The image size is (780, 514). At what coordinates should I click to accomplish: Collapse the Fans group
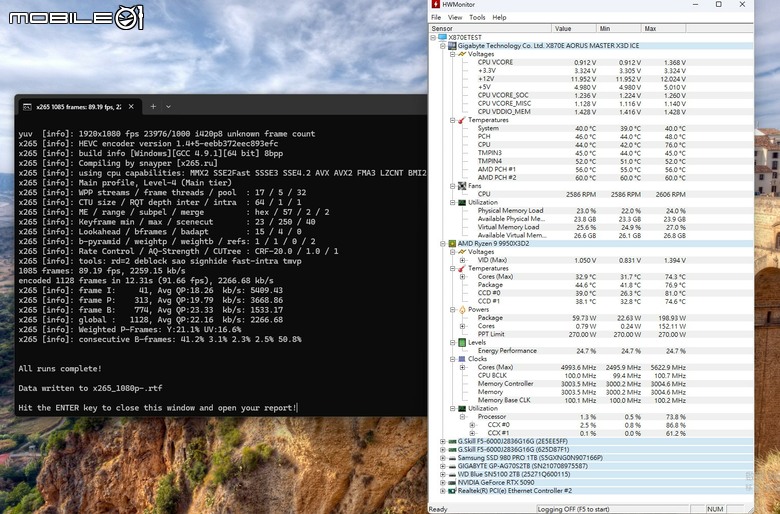click(x=453, y=186)
